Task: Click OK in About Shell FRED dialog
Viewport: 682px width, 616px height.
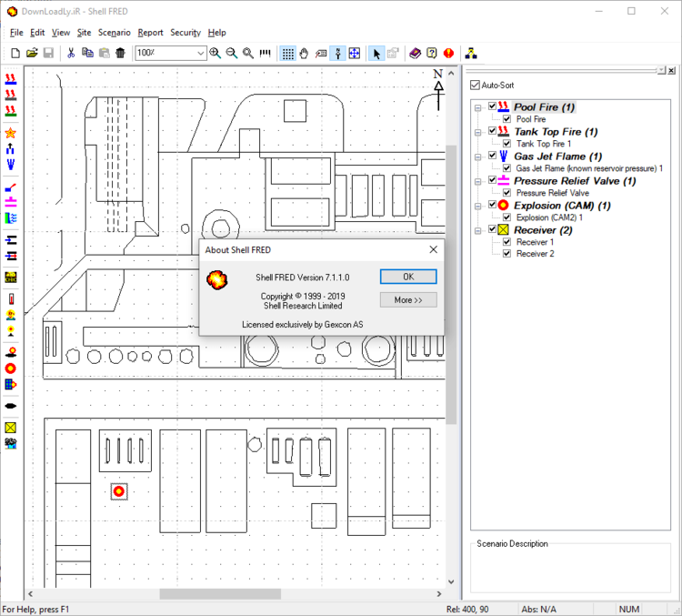Action: click(x=407, y=277)
